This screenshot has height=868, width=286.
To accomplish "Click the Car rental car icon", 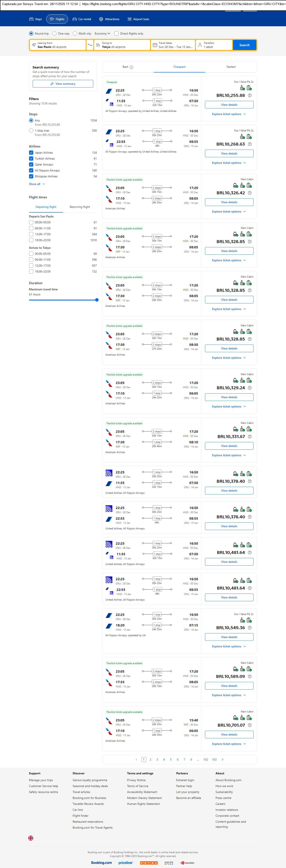I will (x=75, y=19).
